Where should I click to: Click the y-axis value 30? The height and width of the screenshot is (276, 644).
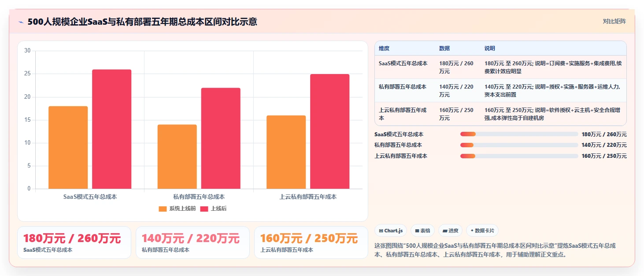27,51
